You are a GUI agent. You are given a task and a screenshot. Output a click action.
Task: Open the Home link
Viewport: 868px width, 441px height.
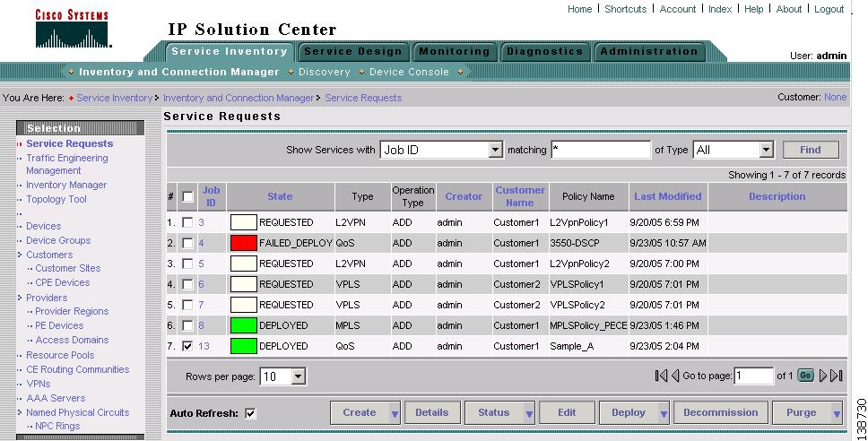point(579,9)
